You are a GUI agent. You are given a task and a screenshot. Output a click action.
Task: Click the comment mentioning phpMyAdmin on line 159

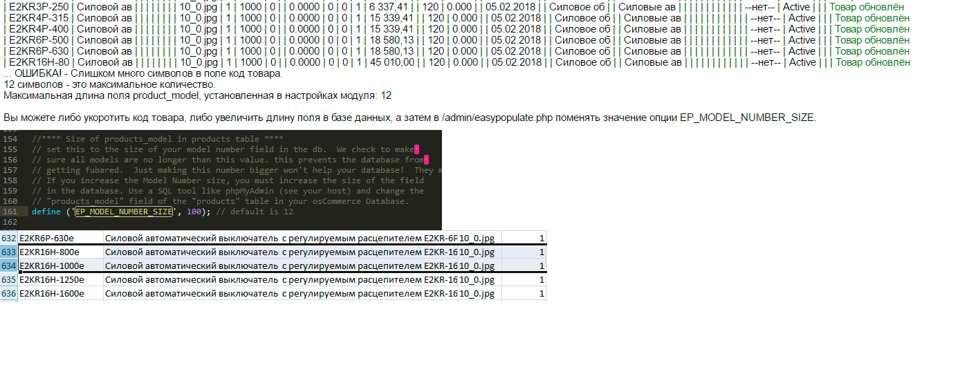tap(228, 191)
